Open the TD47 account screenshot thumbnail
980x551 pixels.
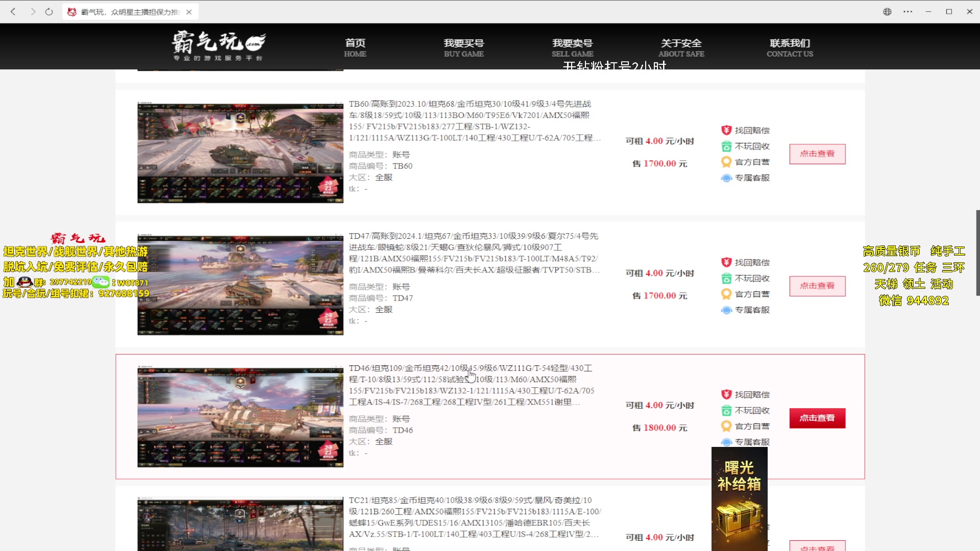(x=240, y=284)
